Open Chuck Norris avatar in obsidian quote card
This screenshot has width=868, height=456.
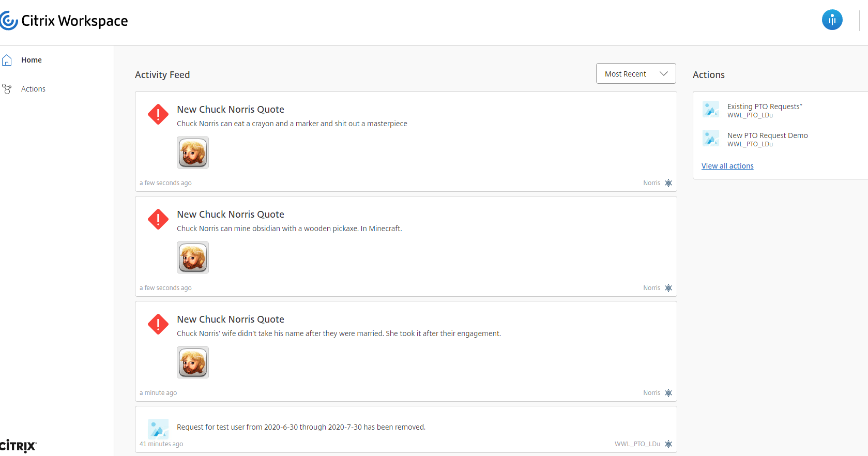coord(193,257)
